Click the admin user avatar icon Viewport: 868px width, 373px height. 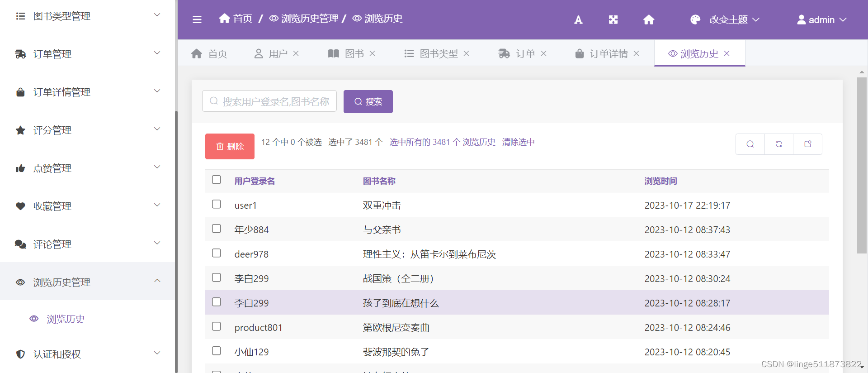point(801,19)
